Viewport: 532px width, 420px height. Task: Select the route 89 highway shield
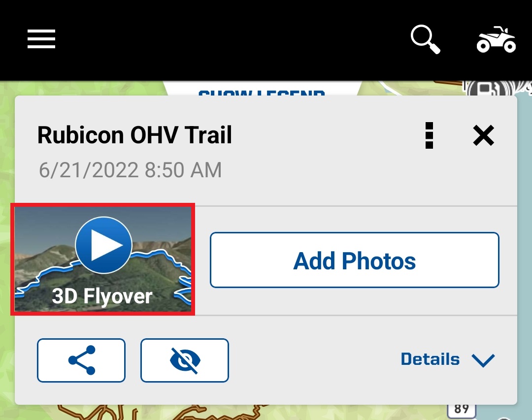click(x=462, y=410)
